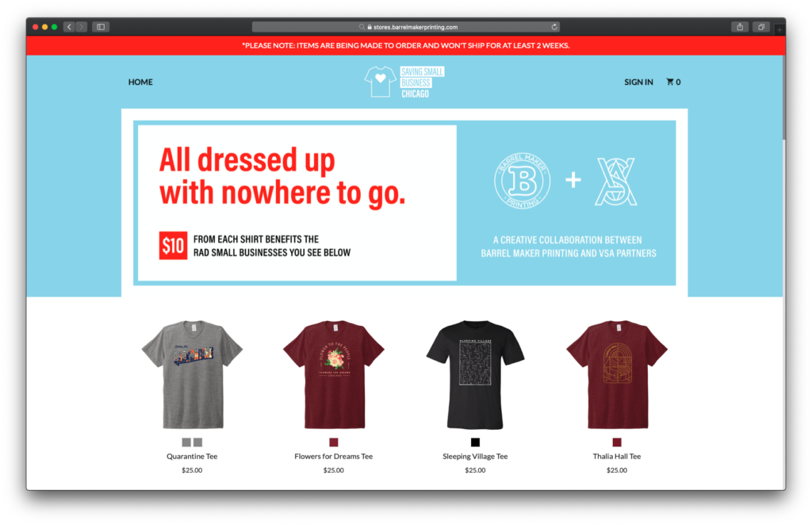Click the Safari back arrow button
Screen dimensions: 812x525
click(x=70, y=27)
